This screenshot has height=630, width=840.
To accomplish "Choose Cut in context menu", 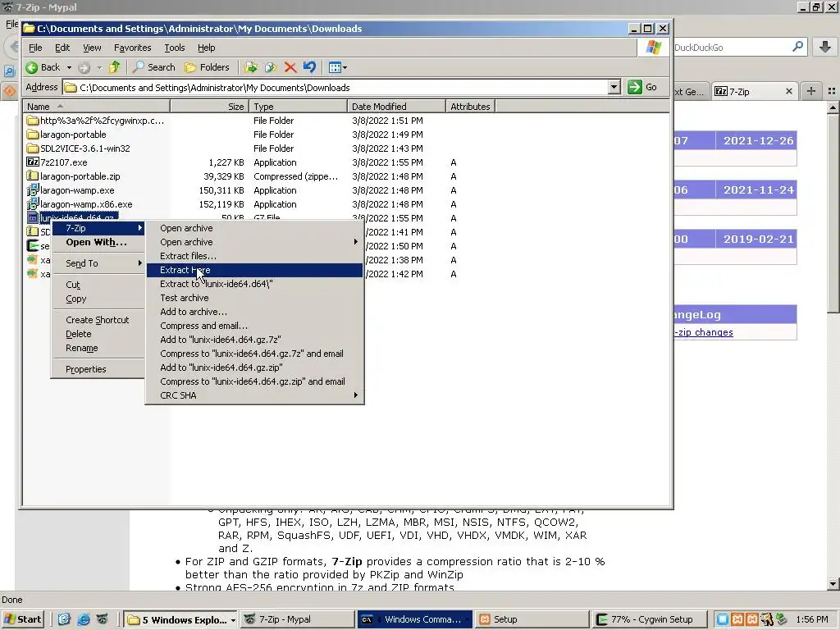I will (98, 285).
